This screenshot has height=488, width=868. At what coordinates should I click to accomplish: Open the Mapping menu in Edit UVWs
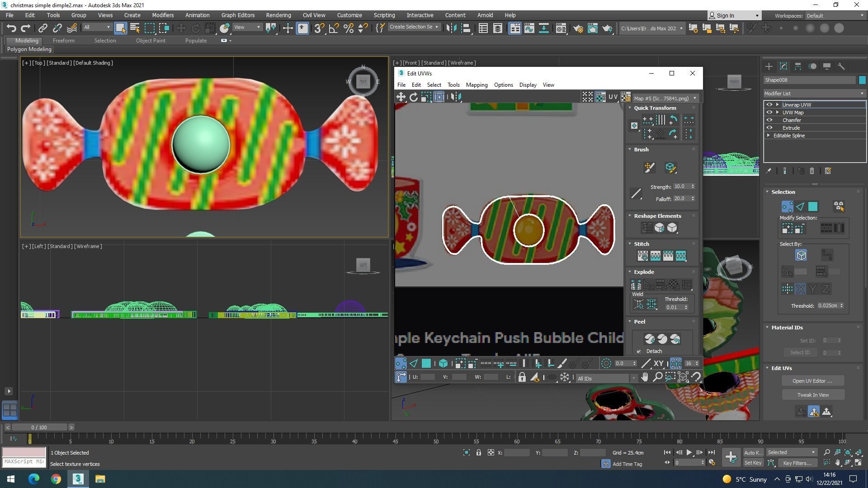476,85
